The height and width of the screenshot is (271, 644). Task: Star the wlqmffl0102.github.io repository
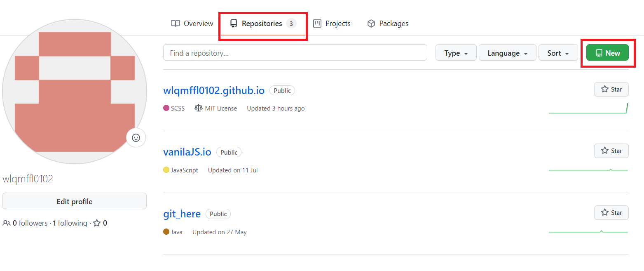pyautogui.click(x=611, y=89)
